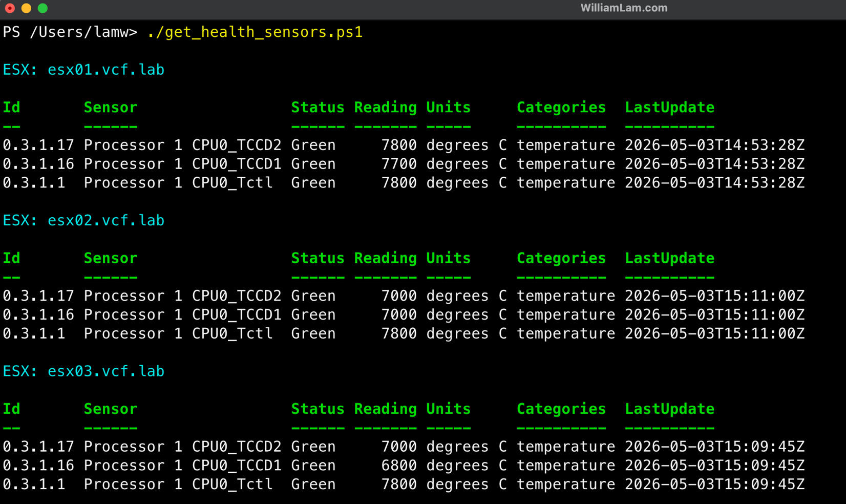Click the esx03 CPU0_Tctl reading 7800
The image size is (846, 504).
(399, 485)
